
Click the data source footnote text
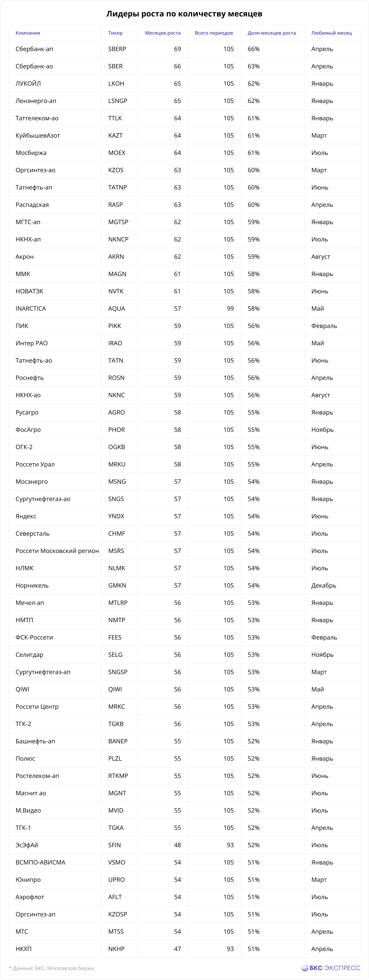(51, 968)
